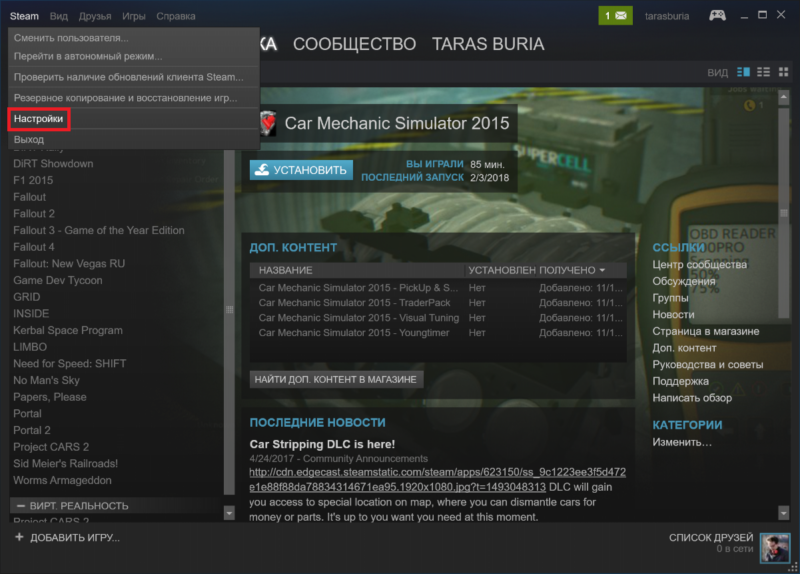
Task: Open the Steam menu
Action: [24, 16]
